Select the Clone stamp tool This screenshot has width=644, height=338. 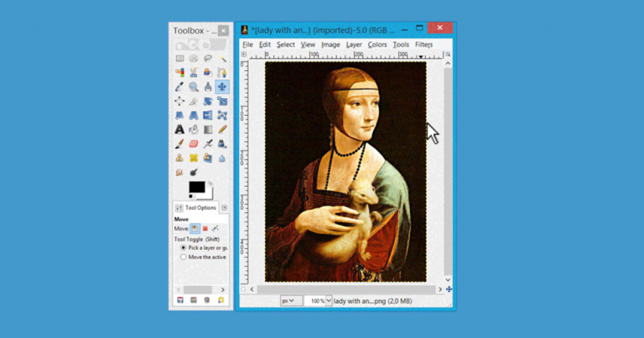tap(180, 159)
